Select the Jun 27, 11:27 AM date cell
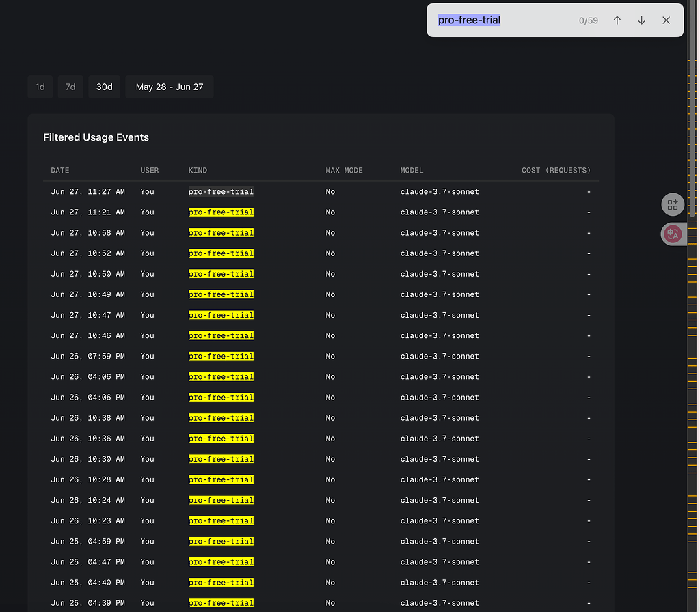The image size is (700, 612). (88, 192)
